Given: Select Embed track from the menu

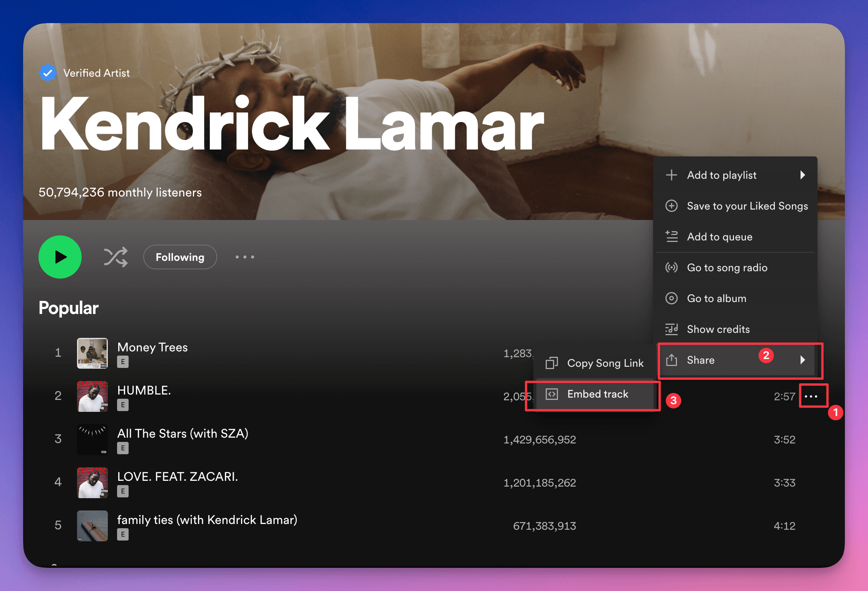Looking at the screenshot, I should coord(597,394).
